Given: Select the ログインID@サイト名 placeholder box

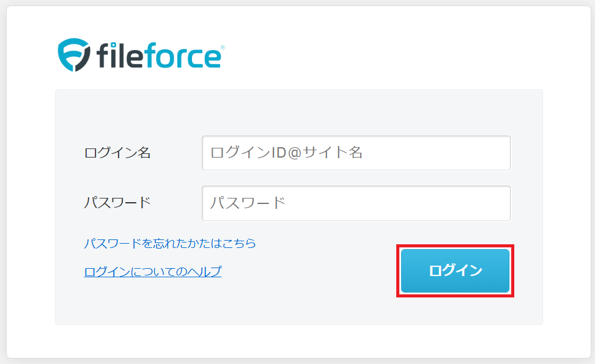Looking at the screenshot, I should [356, 153].
